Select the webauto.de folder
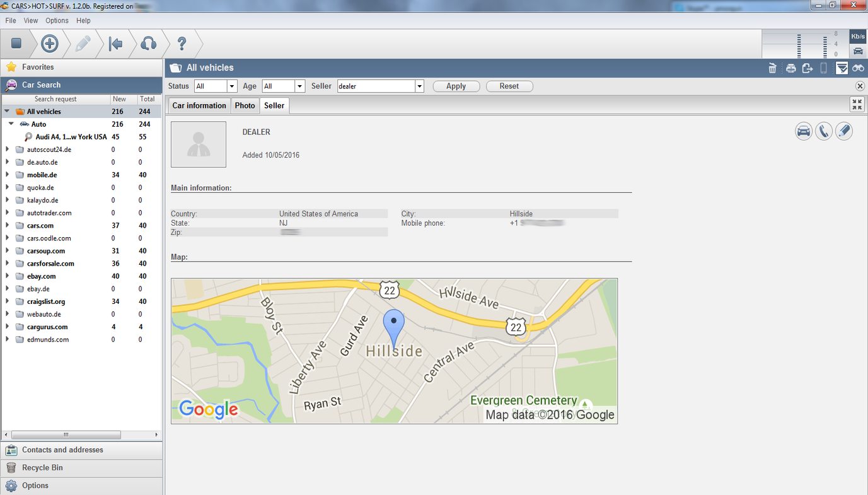 tap(44, 314)
